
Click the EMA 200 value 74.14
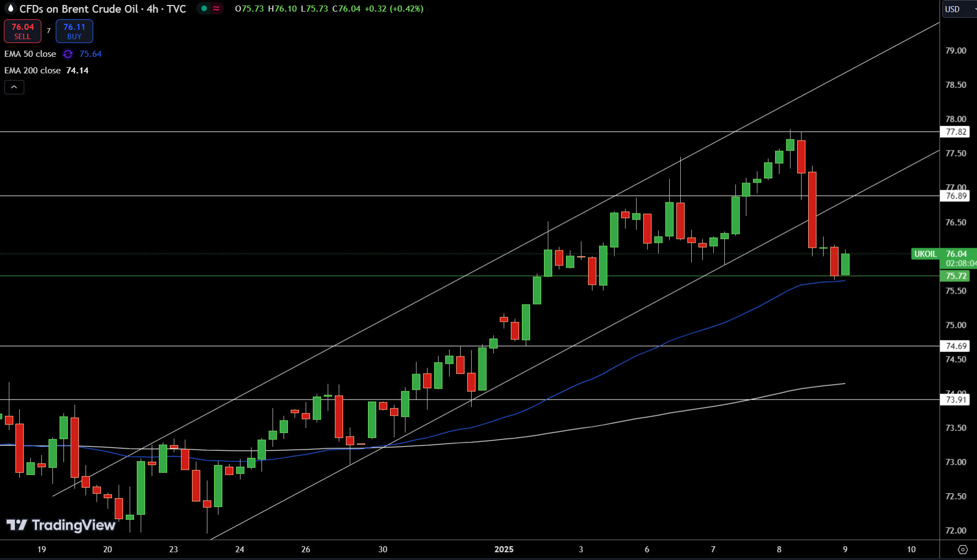[x=77, y=71]
